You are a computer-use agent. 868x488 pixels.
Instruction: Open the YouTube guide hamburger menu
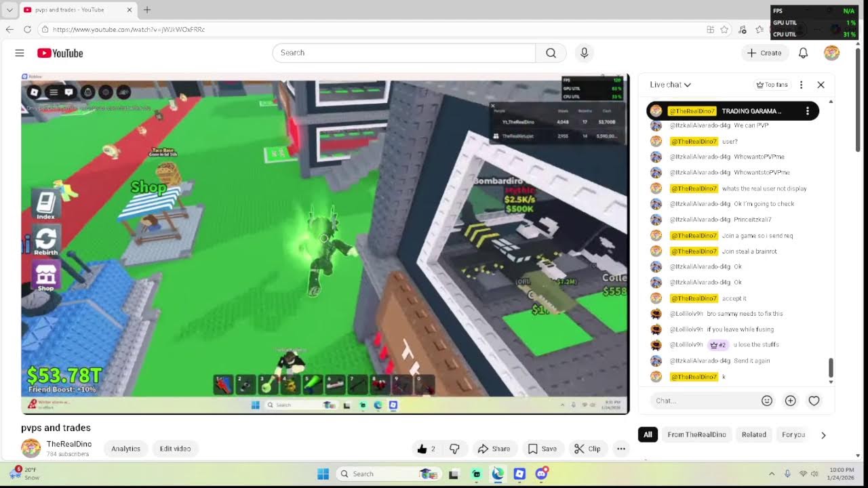point(20,53)
